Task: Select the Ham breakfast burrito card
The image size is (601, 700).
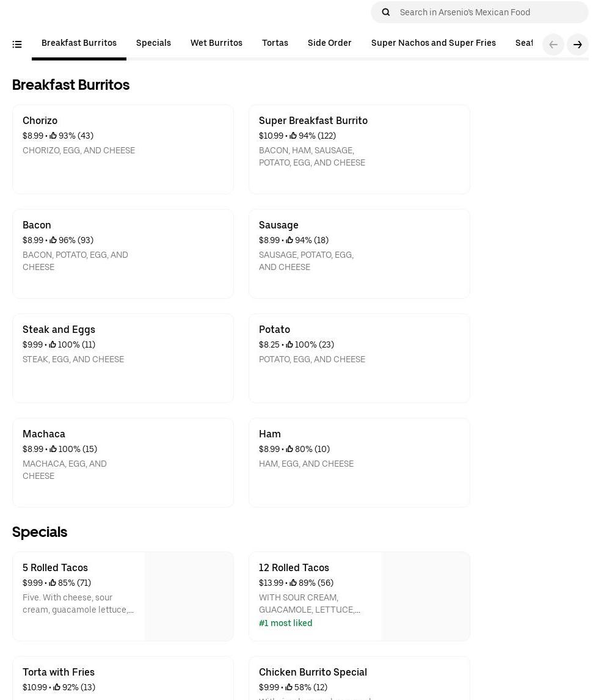Action: (359, 462)
